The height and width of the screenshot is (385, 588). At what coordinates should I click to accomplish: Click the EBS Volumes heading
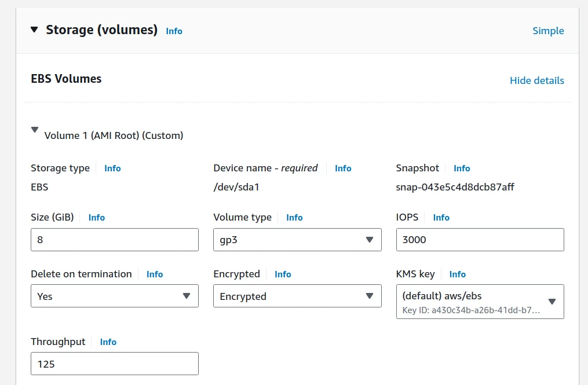(66, 79)
